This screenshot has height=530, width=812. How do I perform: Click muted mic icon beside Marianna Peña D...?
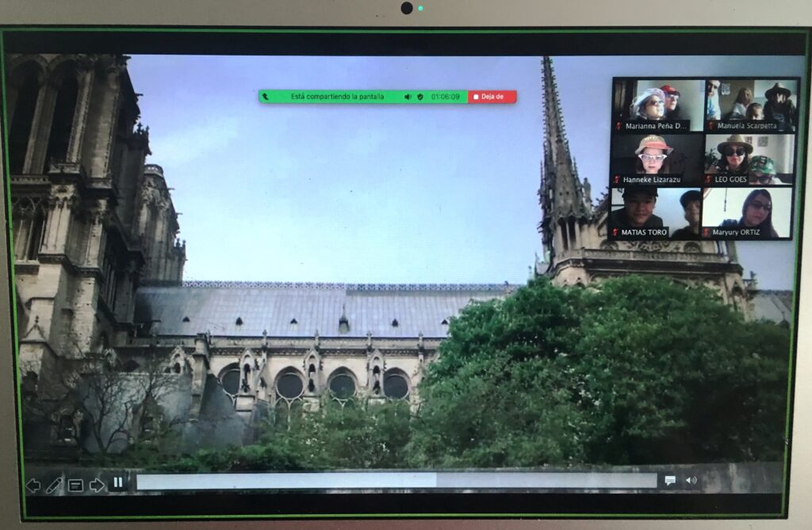point(619,126)
